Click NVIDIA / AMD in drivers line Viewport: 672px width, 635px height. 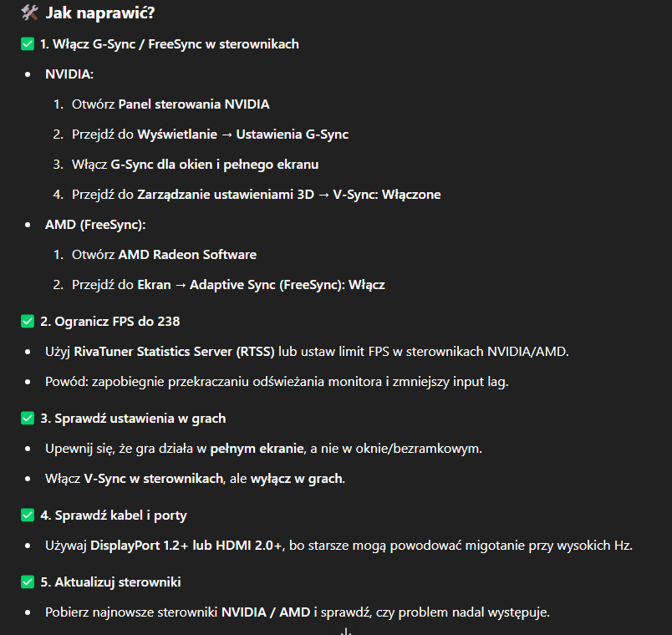[x=266, y=612]
